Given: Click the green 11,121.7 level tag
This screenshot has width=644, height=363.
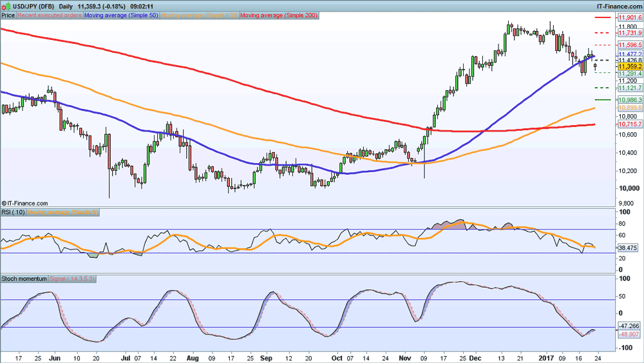Looking at the screenshot, I should point(630,88).
